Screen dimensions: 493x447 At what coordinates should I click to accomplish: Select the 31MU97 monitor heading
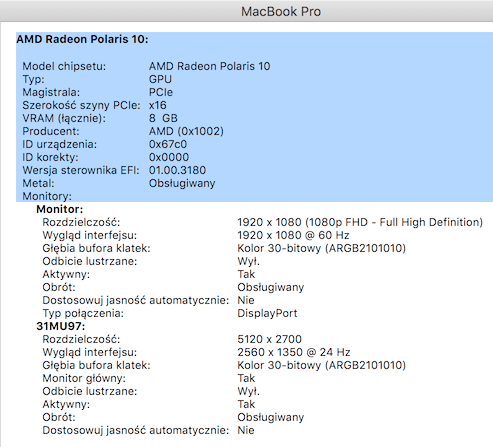(x=61, y=326)
